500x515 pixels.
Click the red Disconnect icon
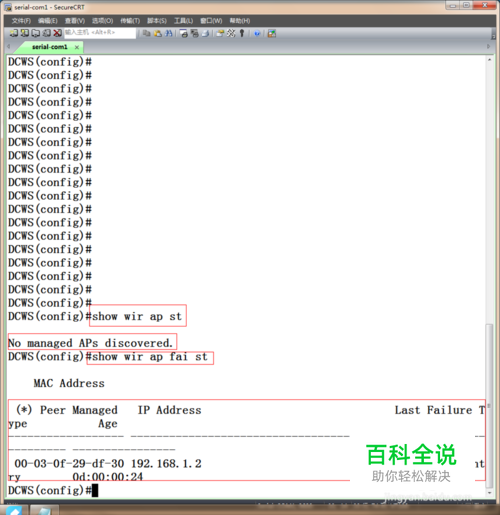click(58, 33)
